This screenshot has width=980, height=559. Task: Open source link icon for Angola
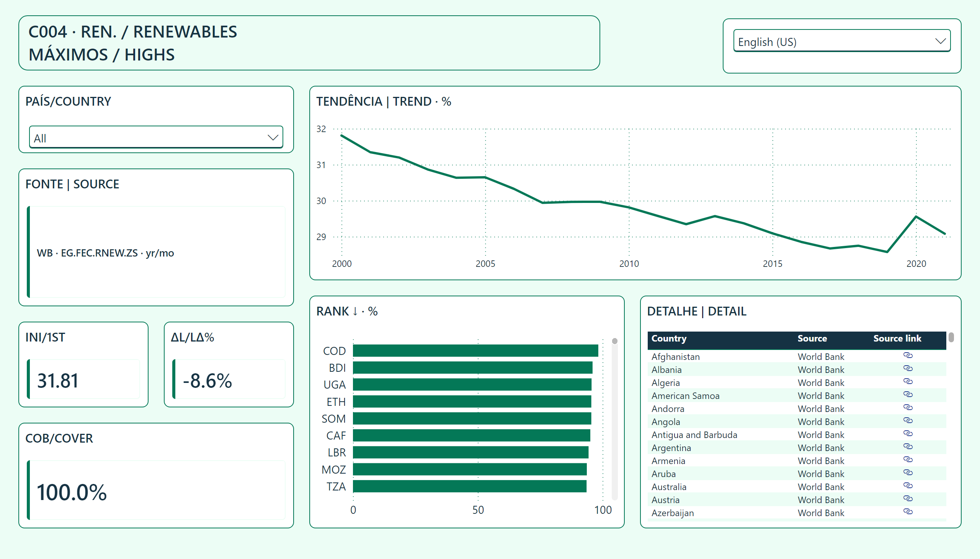click(907, 420)
